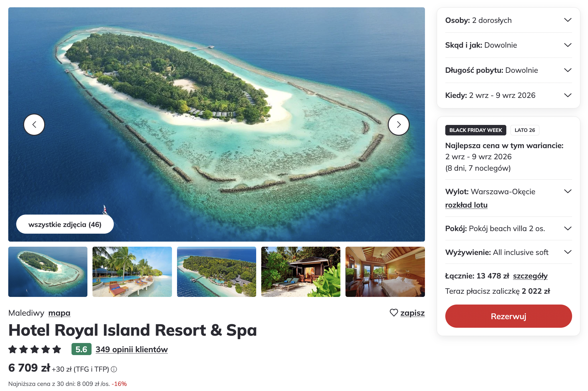Image resolution: width=588 pixels, height=391 pixels.
Task: Open the Pokój room type chevron
Action: [568, 229]
